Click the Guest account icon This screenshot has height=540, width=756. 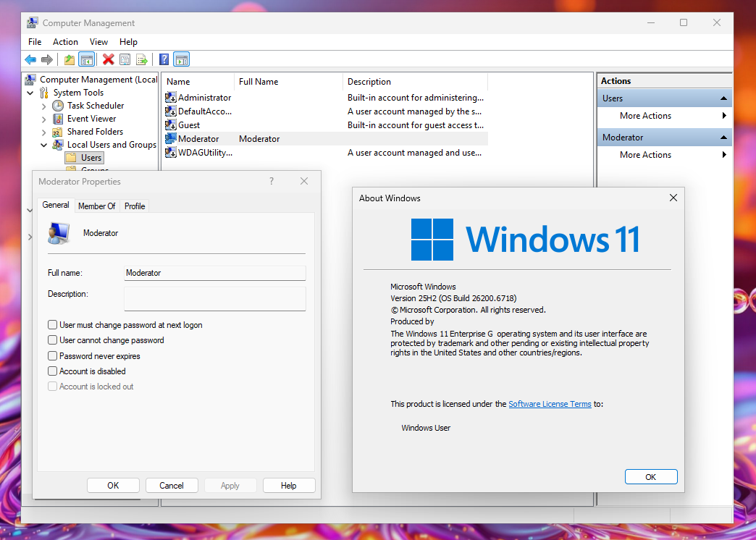point(171,125)
